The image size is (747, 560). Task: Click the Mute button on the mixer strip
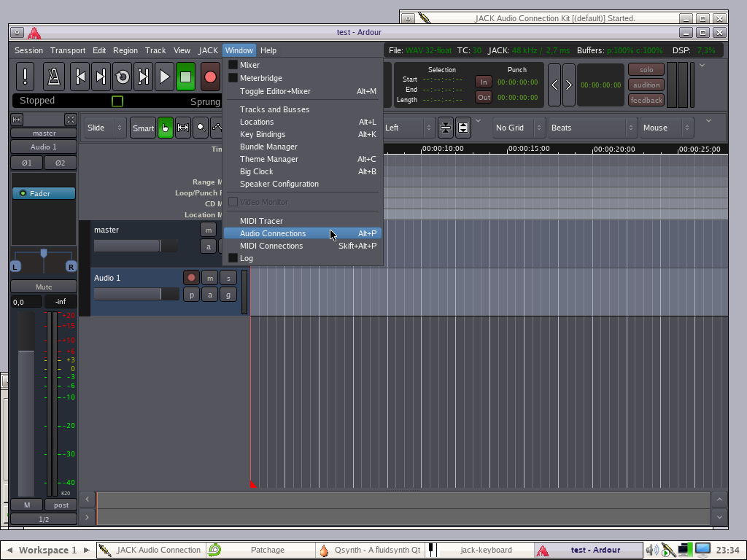point(44,287)
